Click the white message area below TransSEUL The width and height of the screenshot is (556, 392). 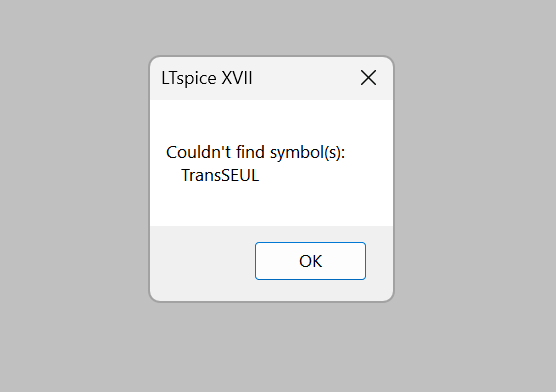271,206
